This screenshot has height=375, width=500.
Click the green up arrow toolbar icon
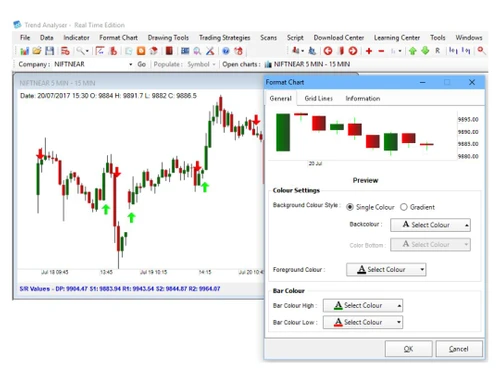pos(413,51)
